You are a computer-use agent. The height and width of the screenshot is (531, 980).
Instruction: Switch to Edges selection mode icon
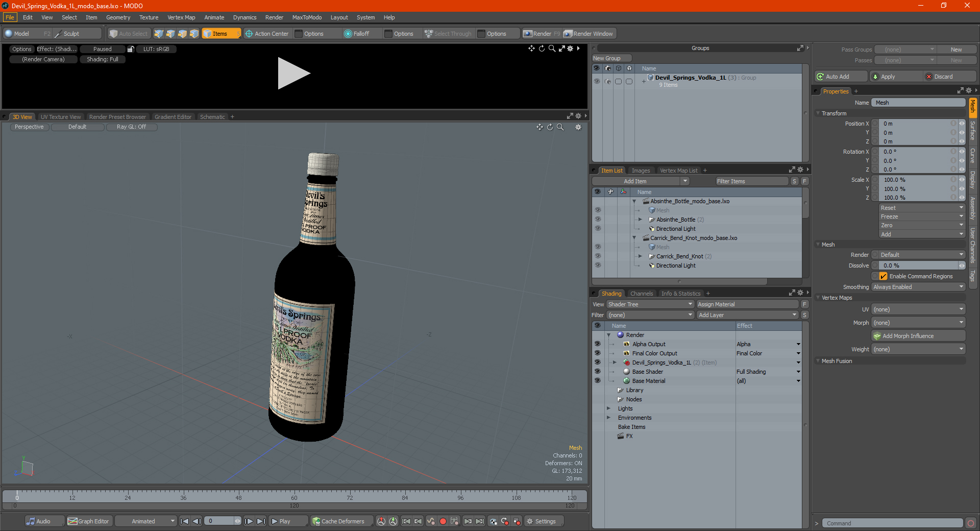(170, 34)
